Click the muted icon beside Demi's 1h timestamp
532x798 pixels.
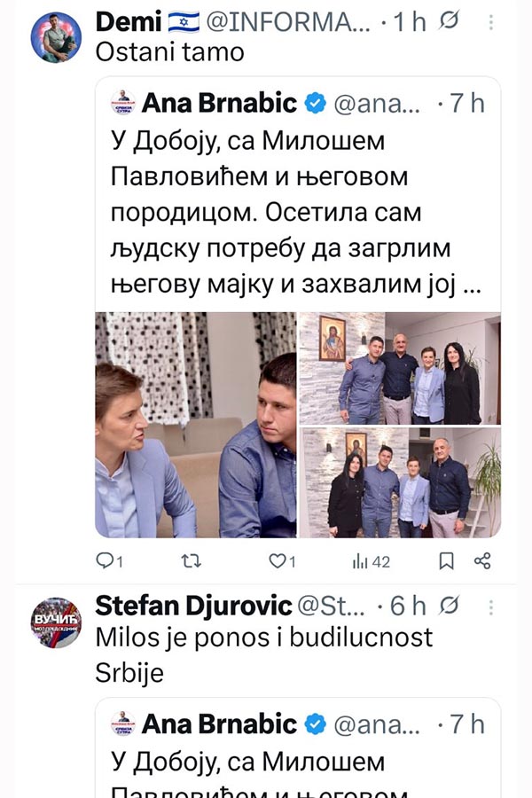coord(449,20)
